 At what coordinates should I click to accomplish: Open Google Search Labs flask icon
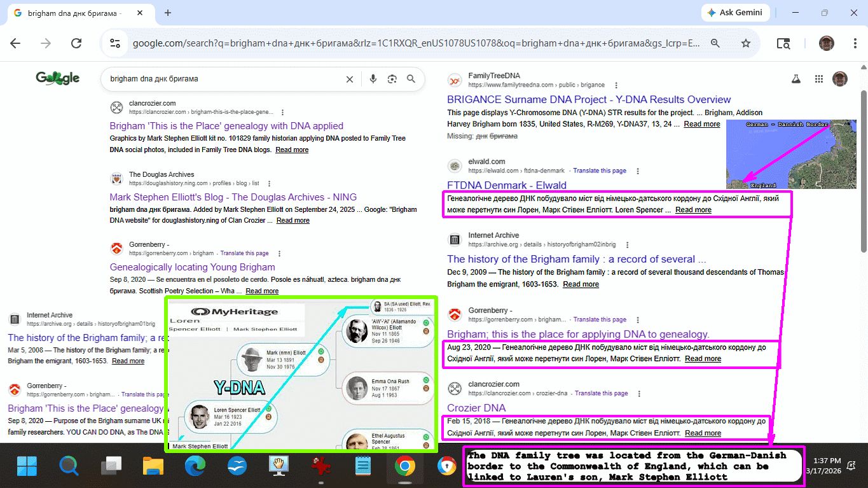[795, 79]
